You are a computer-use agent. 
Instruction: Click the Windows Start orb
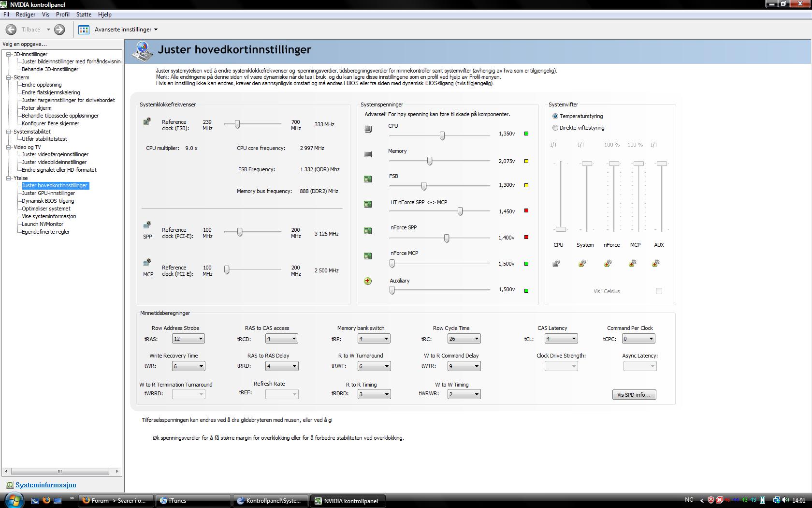click(x=13, y=500)
